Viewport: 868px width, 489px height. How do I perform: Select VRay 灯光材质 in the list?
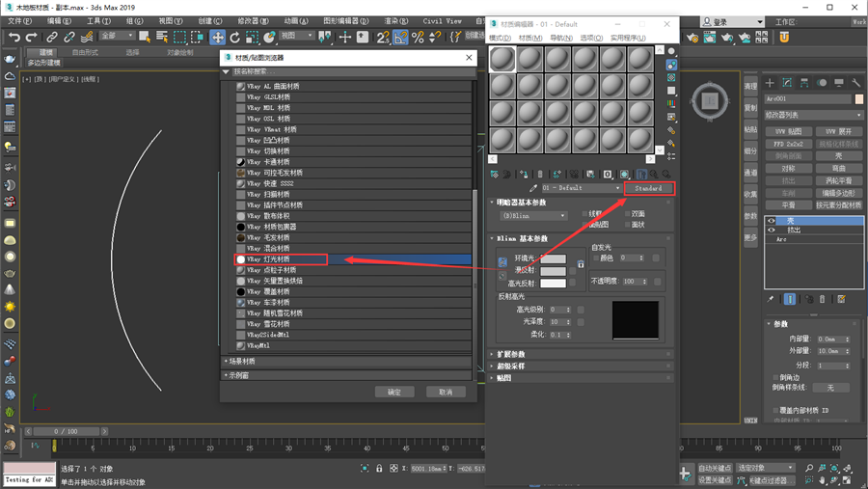click(354, 259)
